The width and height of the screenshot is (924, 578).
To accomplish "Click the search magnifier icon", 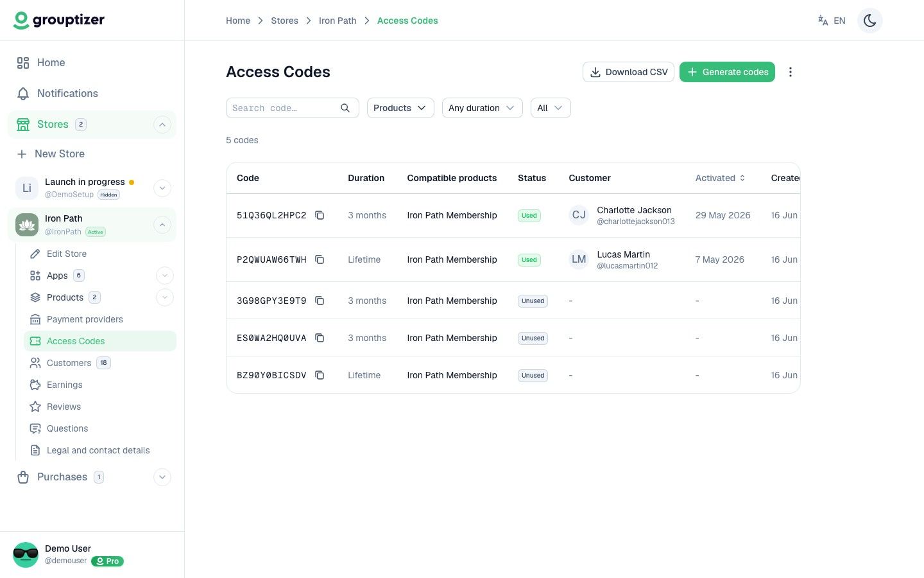I will pos(345,108).
